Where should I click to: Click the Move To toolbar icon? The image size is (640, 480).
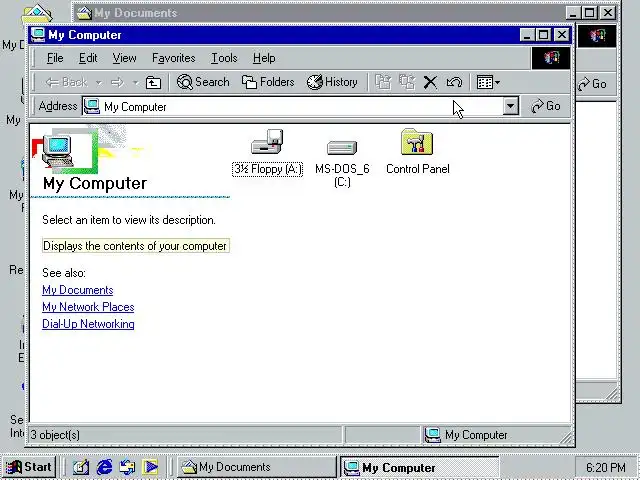point(383,82)
